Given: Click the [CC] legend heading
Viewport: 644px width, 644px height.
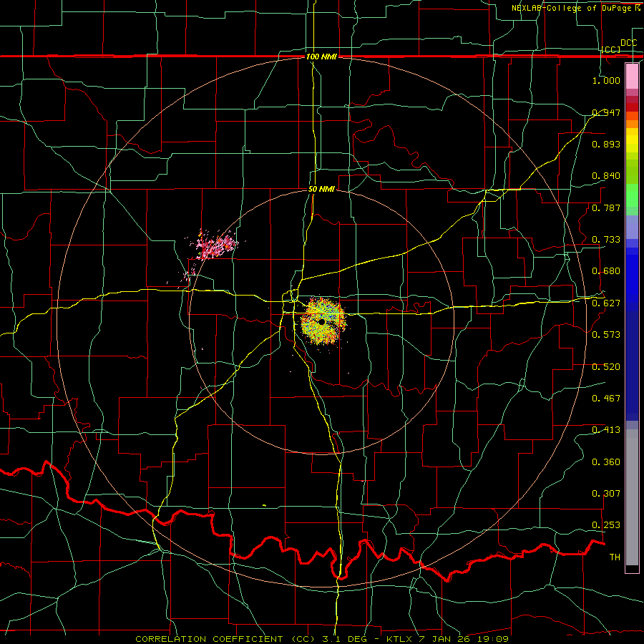Looking at the screenshot, I should tap(611, 49).
